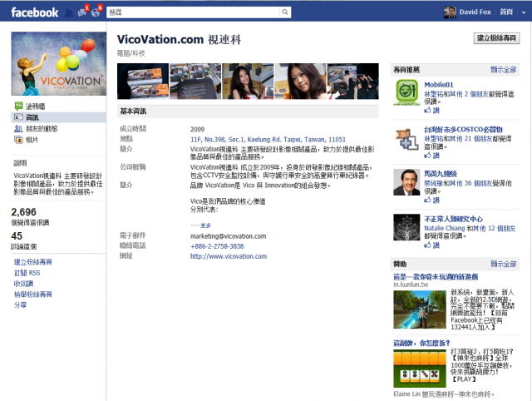Click the 建立粉絲專頁 button at top right
Viewport: 532px width, 401px height.
(496, 38)
